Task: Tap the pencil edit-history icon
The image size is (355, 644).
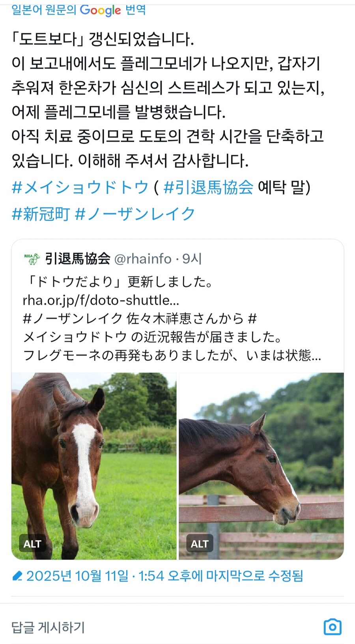Action: click(x=17, y=576)
